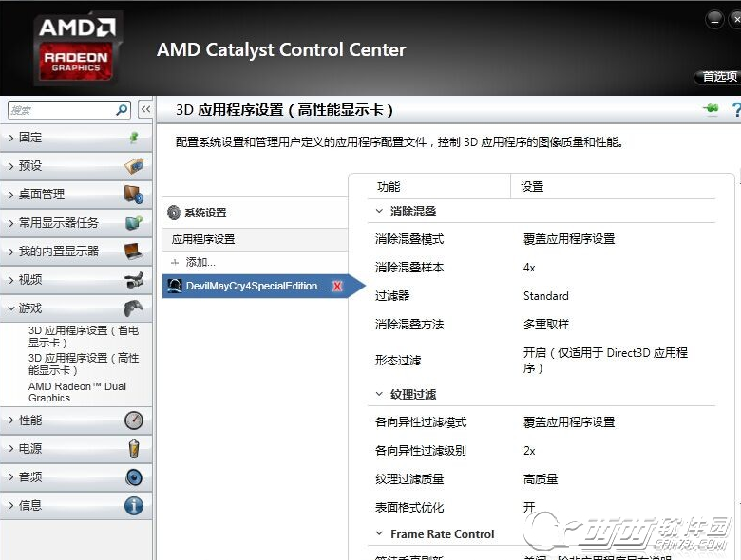
Task: Collapse sidebar with double-chevron button
Action: [x=145, y=109]
